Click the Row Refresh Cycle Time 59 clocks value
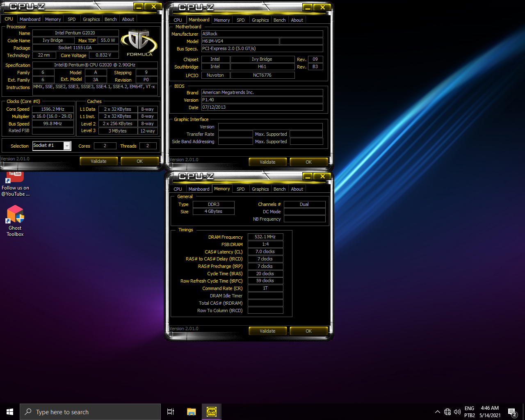The image size is (525, 420). 265,281
